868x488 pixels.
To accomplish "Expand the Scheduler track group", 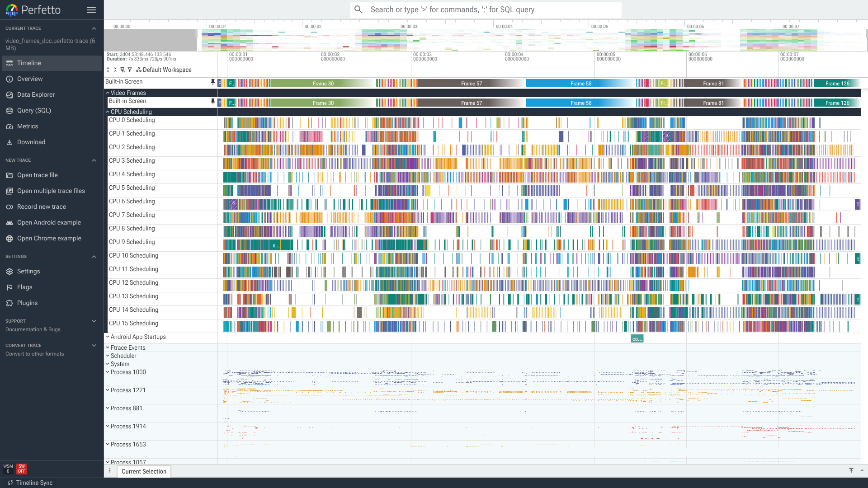I will point(108,356).
